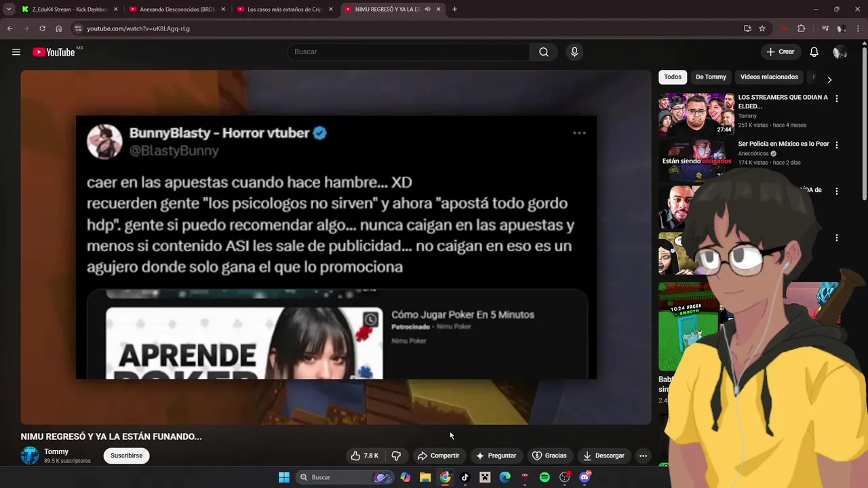Dislike the video with thumbs down
868x488 pixels.
397,455
